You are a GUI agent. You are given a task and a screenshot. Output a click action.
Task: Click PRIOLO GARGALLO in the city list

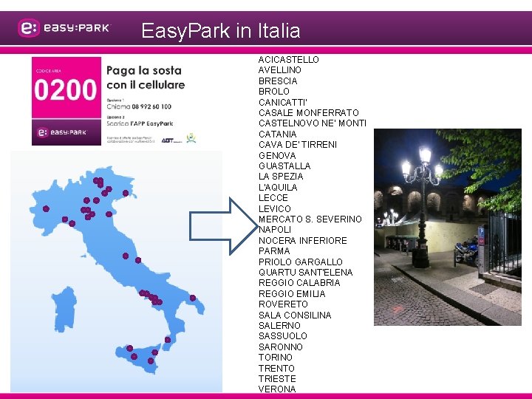tap(301, 262)
